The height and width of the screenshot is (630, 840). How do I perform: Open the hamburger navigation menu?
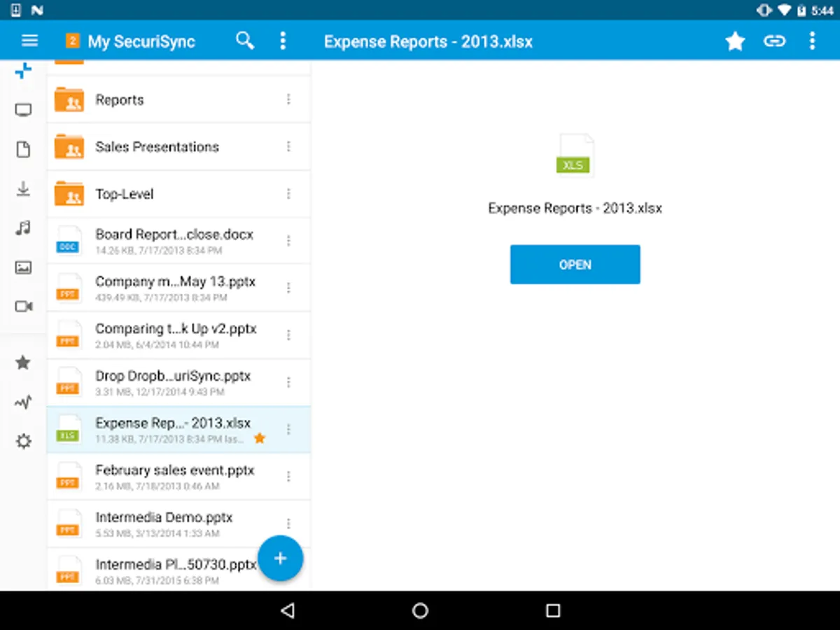coord(29,41)
